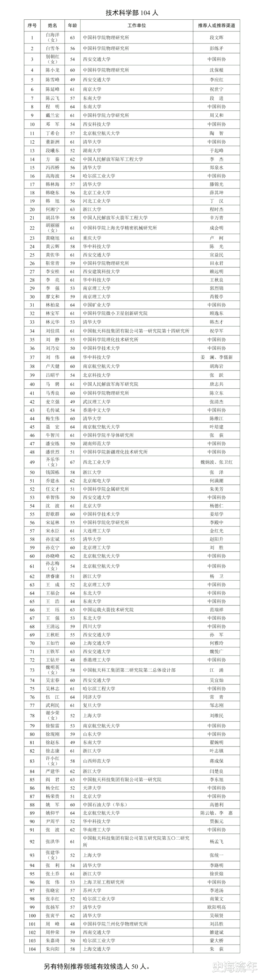Click the name 丁希仑 in row 11
Image resolution: width=263 pixels, height=980 pixels.
53,133
